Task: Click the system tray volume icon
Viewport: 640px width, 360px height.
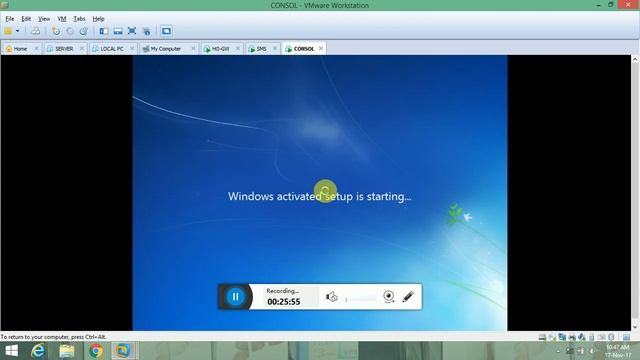Action: (x=591, y=351)
